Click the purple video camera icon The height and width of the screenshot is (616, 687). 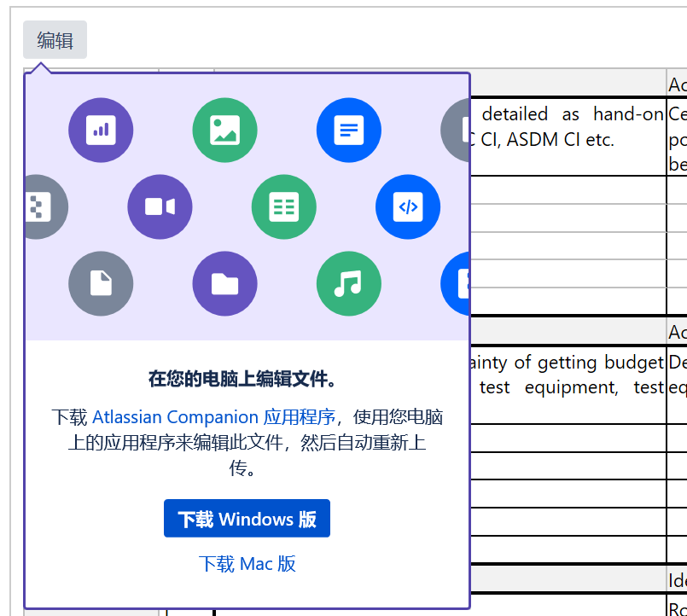160,206
